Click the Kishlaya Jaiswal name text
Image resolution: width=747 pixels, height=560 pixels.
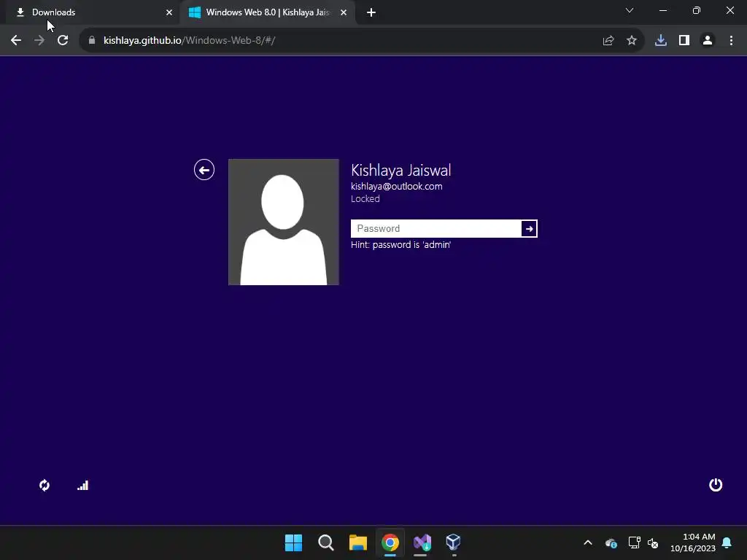pyautogui.click(x=400, y=170)
